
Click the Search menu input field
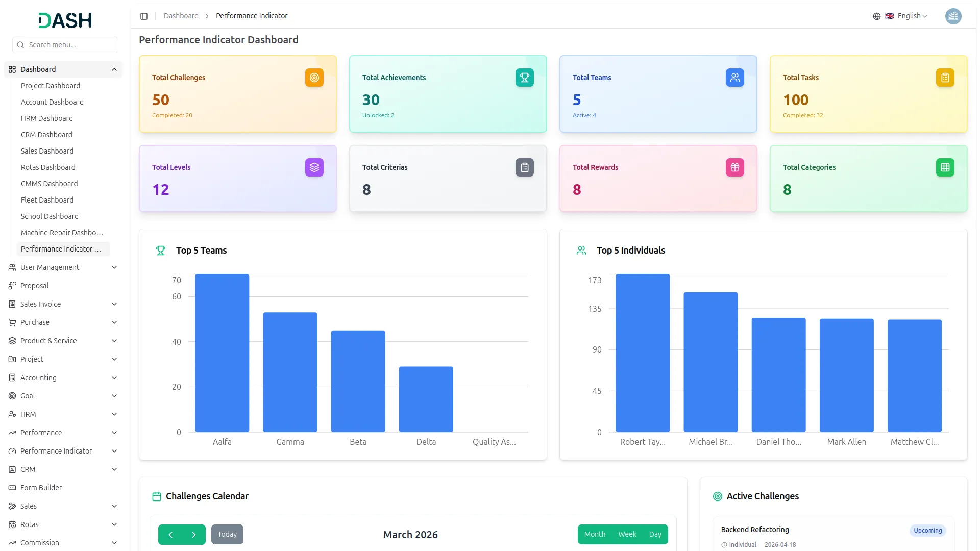tap(66, 45)
